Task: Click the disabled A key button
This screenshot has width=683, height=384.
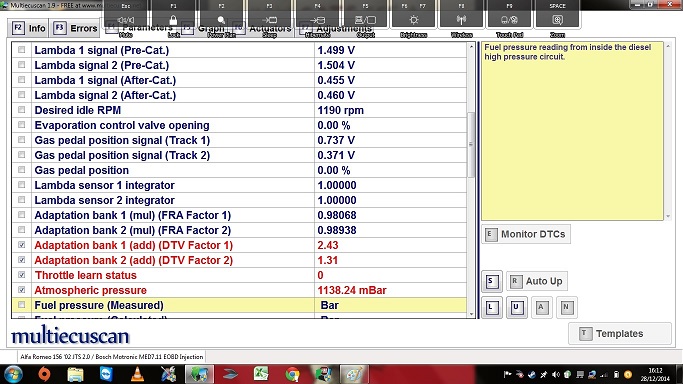Action: [541, 307]
